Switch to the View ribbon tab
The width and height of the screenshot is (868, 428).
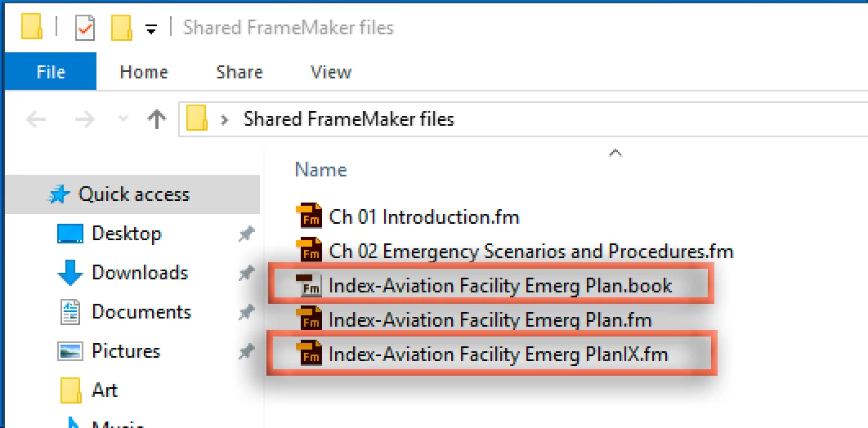(330, 72)
